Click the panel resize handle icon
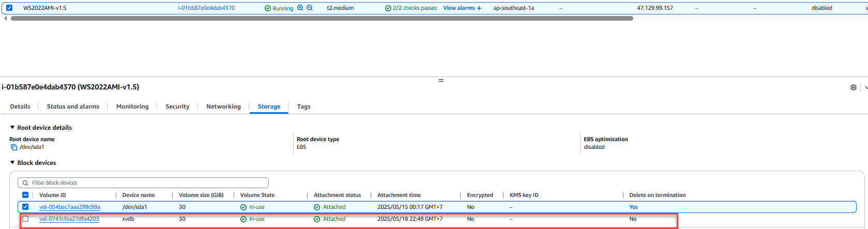The image size is (868, 229). coord(441,81)
